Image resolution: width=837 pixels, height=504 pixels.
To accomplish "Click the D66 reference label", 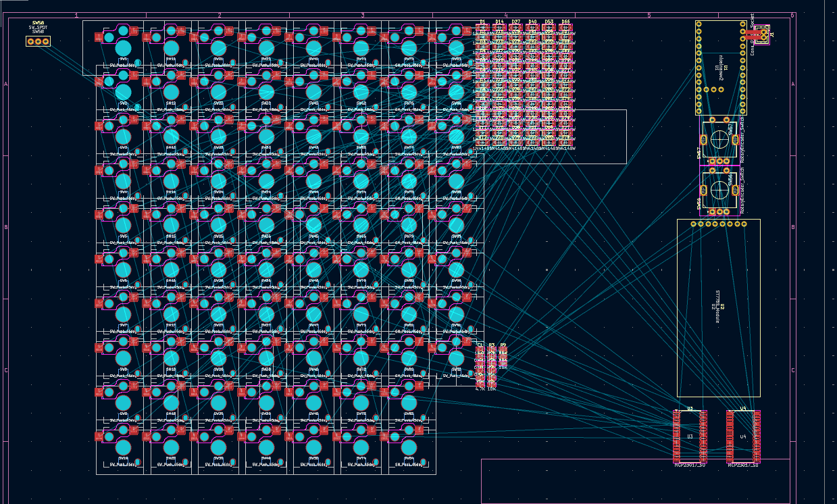I will (565, 22).
